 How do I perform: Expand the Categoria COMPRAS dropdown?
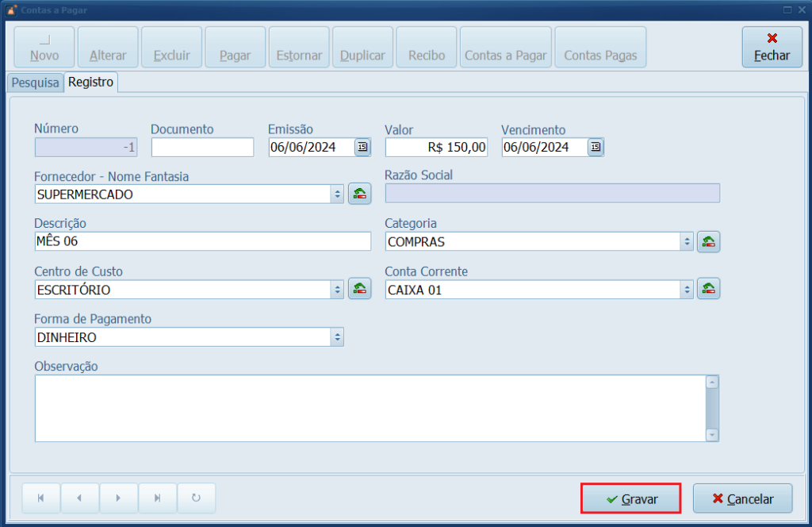coord(687,242)
